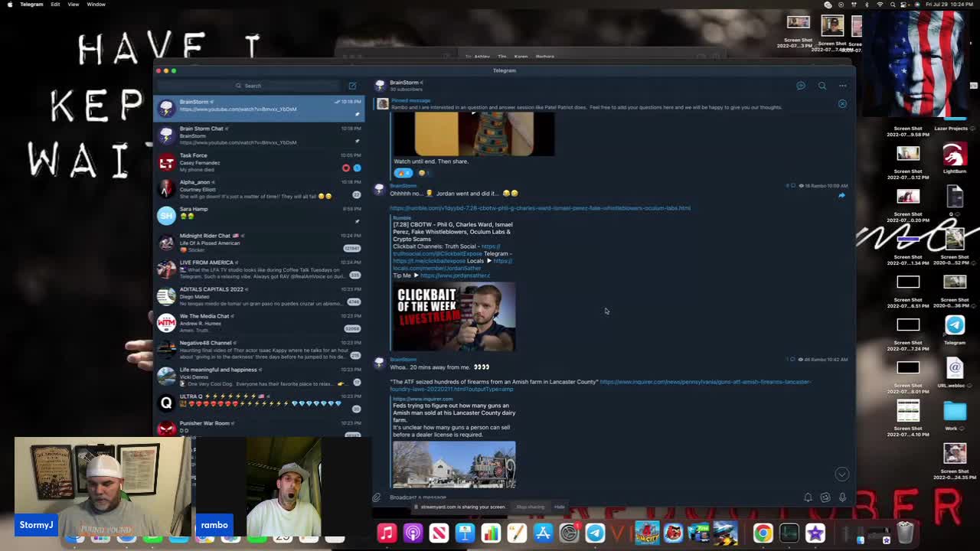Open the Edit menu
The width and height of the screenshot is (980, 551).
click(55, 5)
